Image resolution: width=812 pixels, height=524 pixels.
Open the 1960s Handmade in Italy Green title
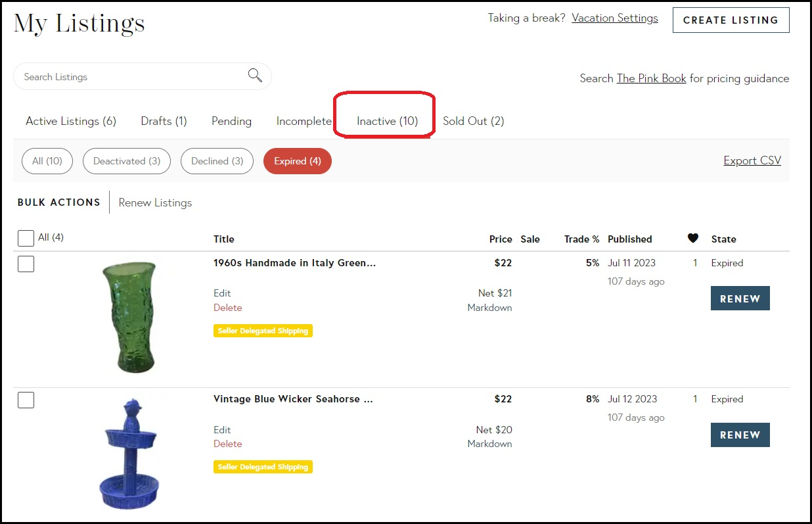tap(295, 263)
